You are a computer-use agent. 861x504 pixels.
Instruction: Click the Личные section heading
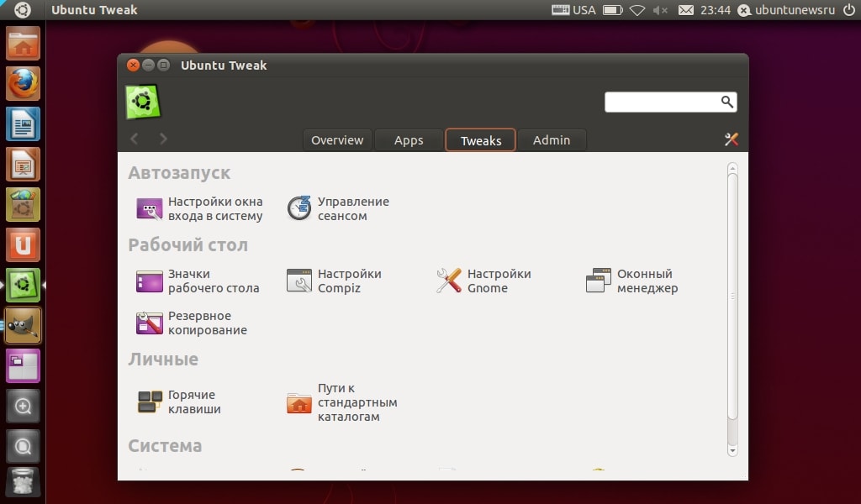[x=163, y=360]
